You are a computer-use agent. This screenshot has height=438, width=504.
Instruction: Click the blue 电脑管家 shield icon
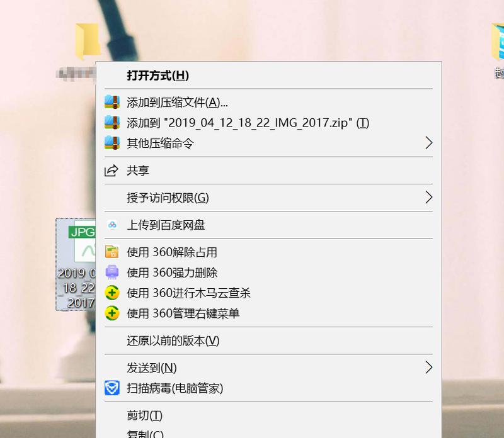pos(112,388)
